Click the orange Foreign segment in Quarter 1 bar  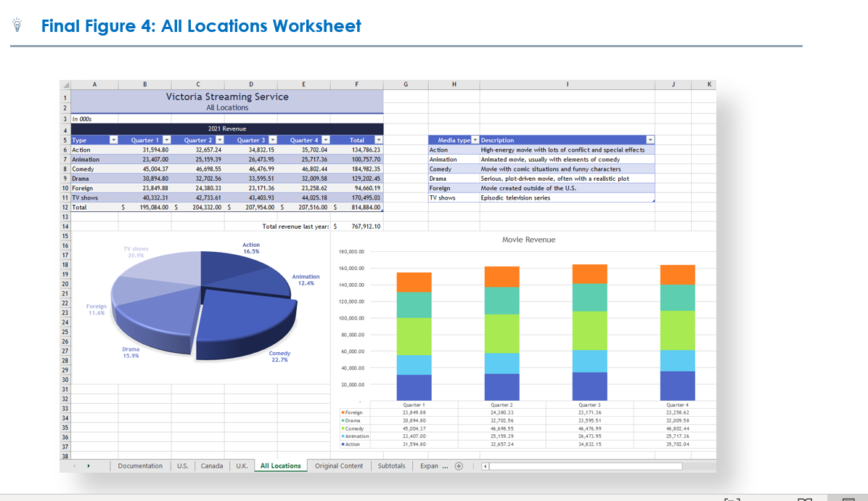coord(414,282)
